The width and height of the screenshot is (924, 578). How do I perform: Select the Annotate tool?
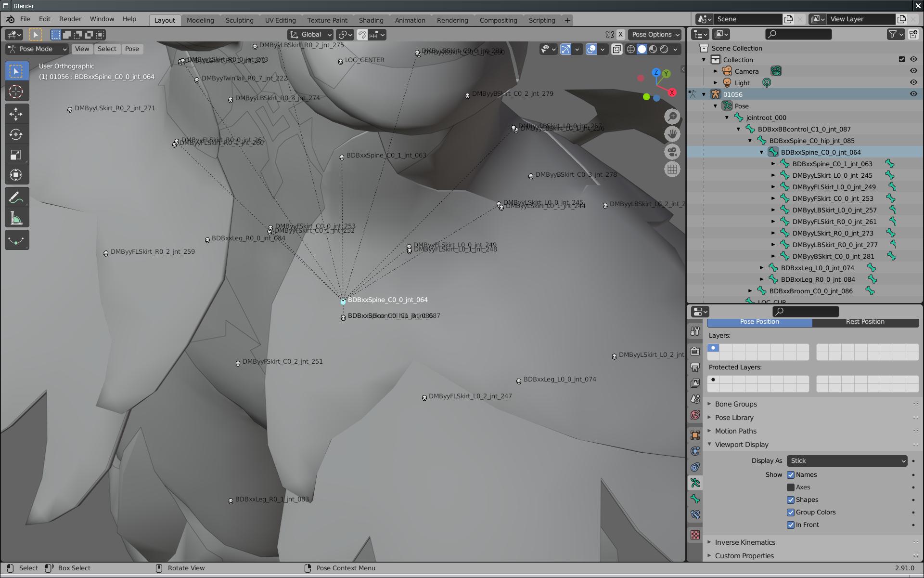click(16, 197)
